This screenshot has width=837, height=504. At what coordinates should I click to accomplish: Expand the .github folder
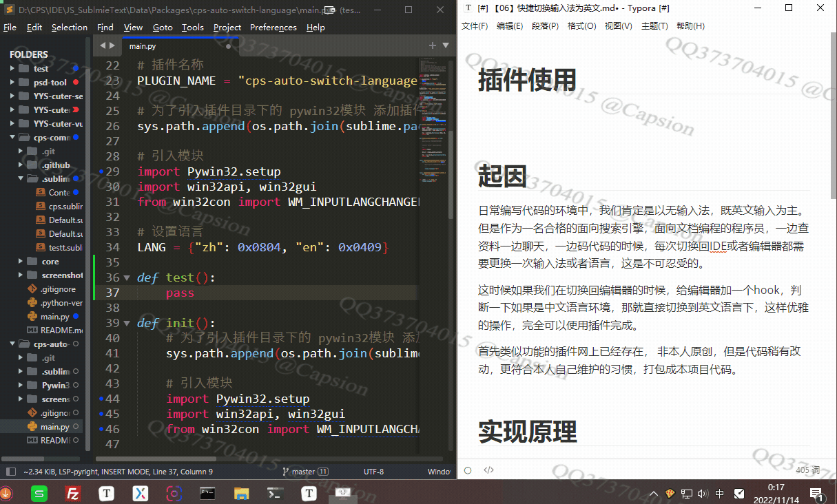tap(21, 165)
